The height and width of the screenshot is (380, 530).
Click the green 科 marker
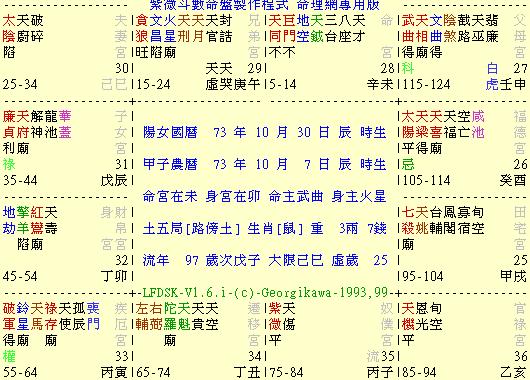coord(408,69)
